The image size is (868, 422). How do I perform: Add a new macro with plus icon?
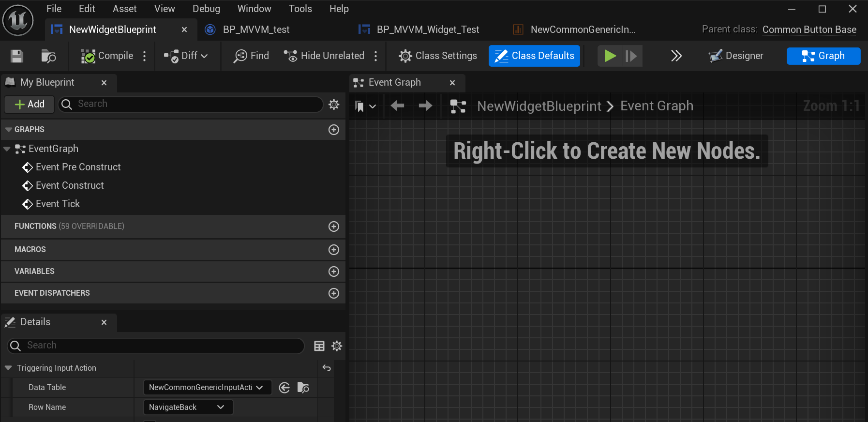pyautogui.click(x=334, y=250)
